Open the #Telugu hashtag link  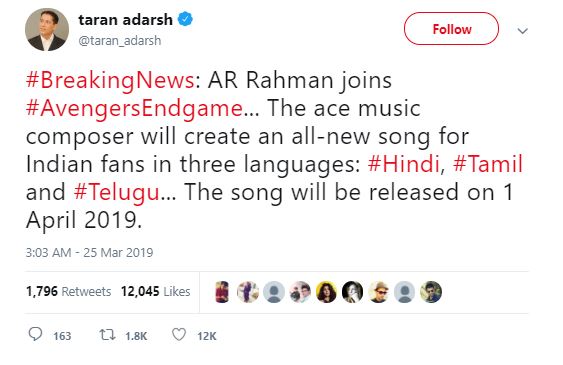tap(117, 192)
